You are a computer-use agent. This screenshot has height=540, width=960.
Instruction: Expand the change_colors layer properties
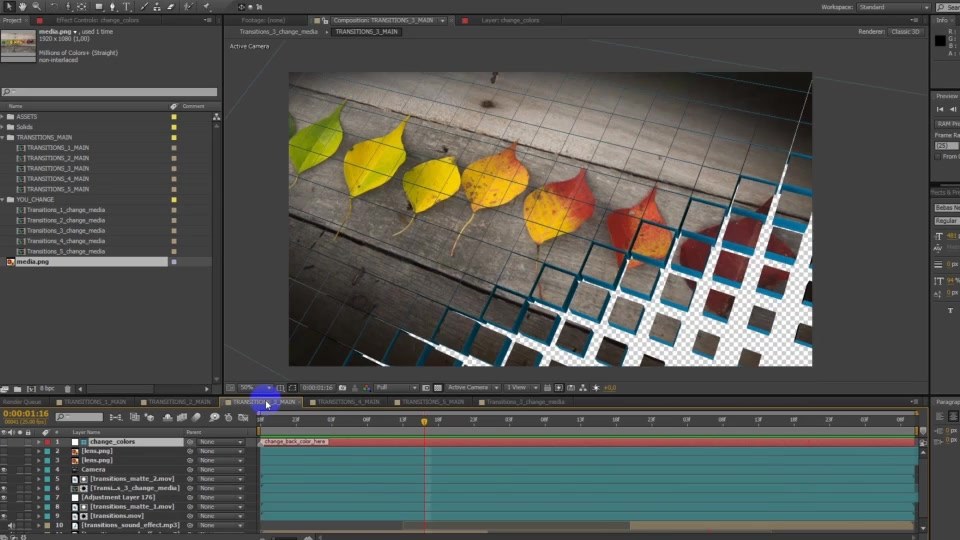[x=39, y=441]
